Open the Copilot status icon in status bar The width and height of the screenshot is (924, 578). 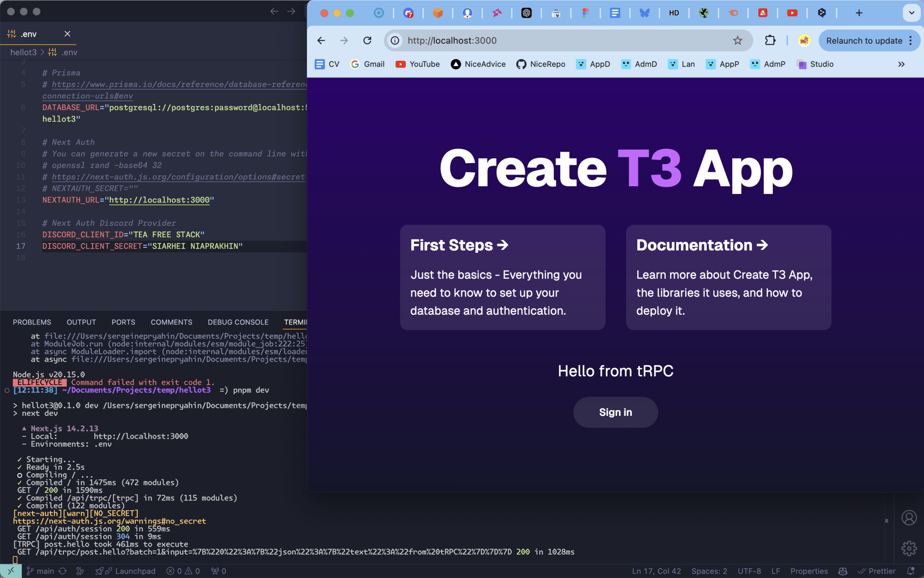point(843,571)
